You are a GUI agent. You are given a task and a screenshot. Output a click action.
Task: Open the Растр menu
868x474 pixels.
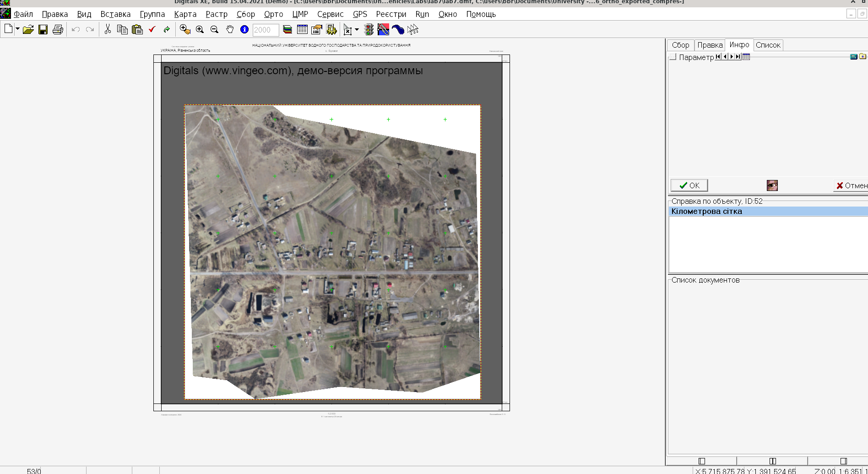point(216,14)
